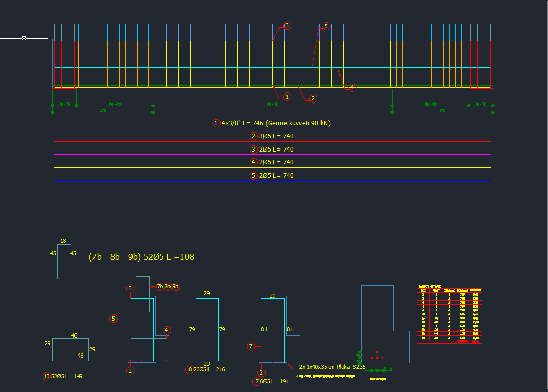Pick the 9b callout bubble

[176, 286]
